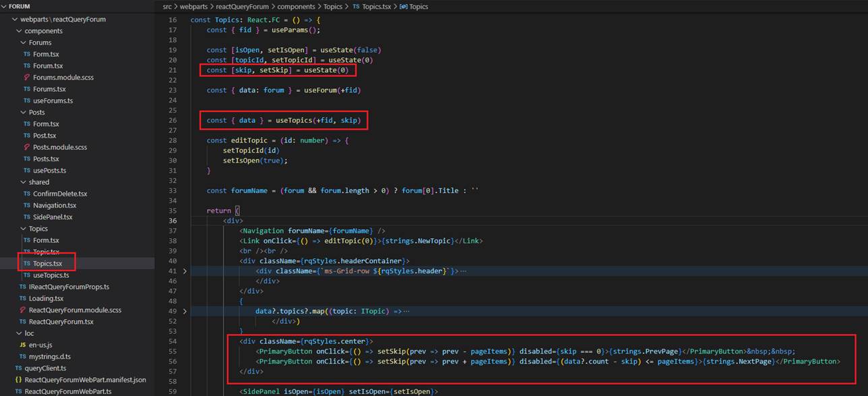Click the TS icon beside Forums.tsx
Viewport: 868px width, 396px height.
pyautogui.click(x=27, y=89)
